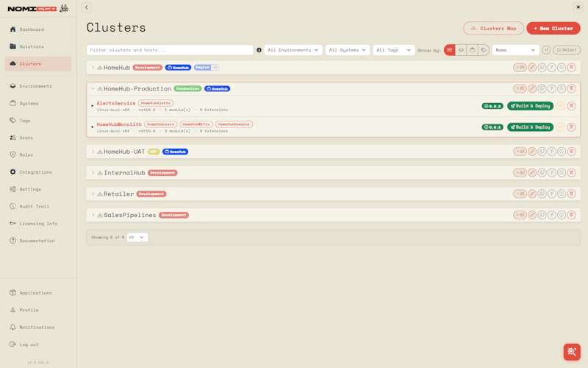Open Systems in sidebar
588x368 pixels.
click(x=38, y=103)
